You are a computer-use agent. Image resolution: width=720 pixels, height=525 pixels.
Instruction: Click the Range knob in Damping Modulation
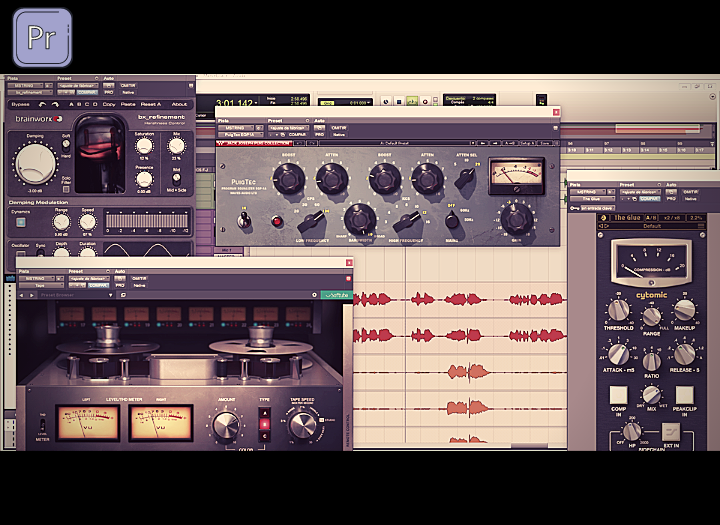point(61,223)
